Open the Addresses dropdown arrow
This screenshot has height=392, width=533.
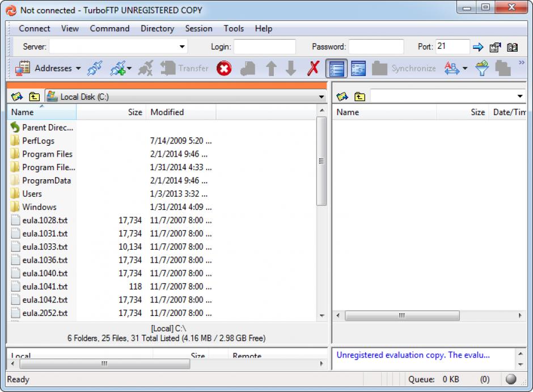tap(78, 68)
